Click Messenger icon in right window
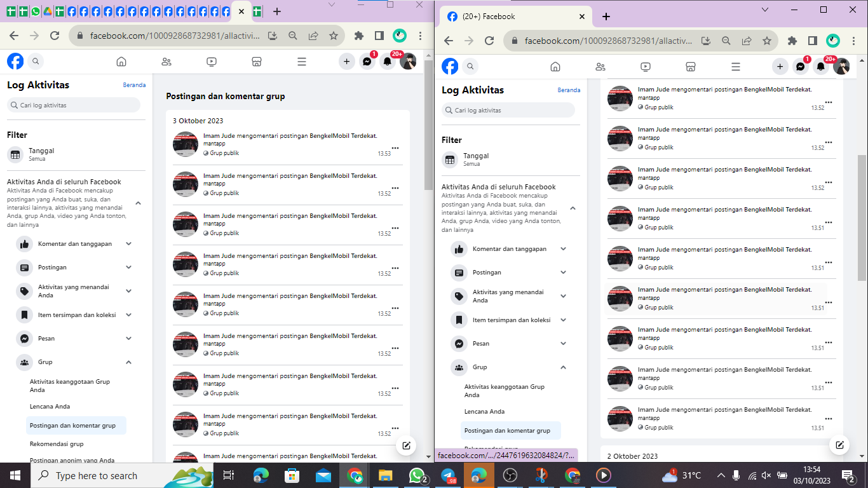Screen dimensions: 868x488 (801, 67)
